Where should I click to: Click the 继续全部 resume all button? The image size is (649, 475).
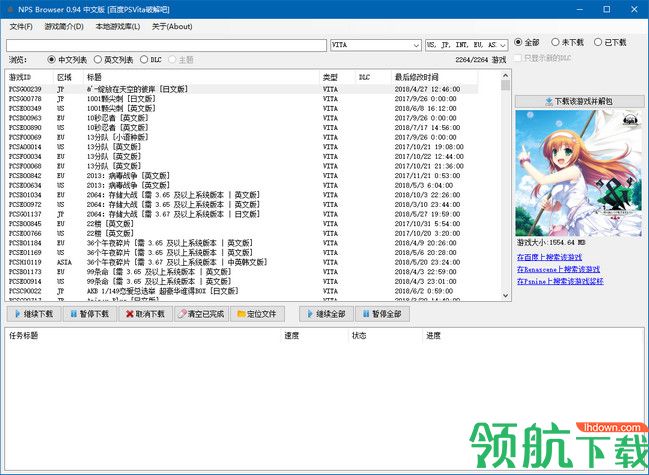pyautogui.click(x=327, y=314)
